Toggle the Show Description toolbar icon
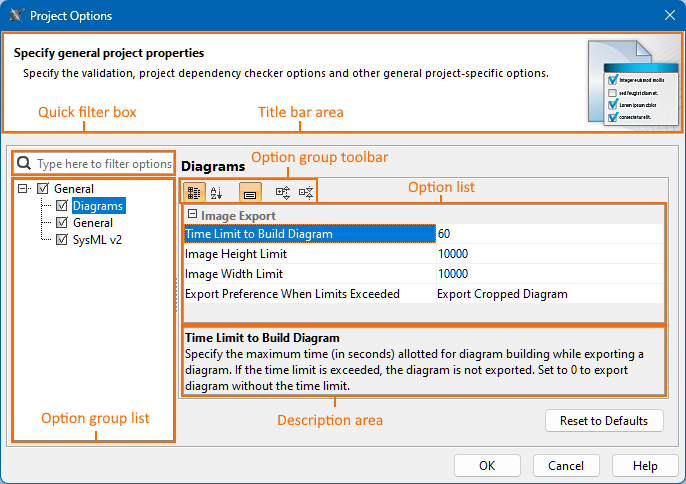 250,193
